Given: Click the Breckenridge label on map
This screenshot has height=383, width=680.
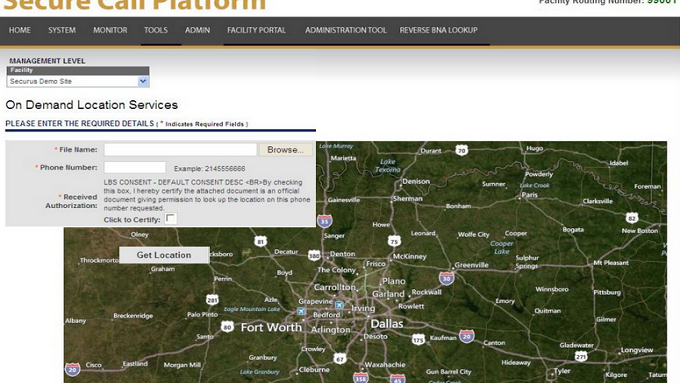Looking at the screenshot, I should (x=133, y=316).
